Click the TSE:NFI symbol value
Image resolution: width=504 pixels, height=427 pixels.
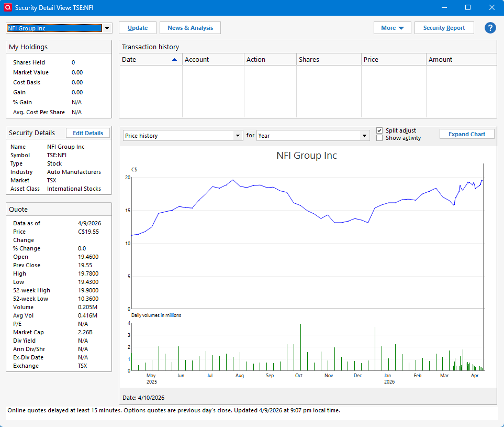click(57, 156)
